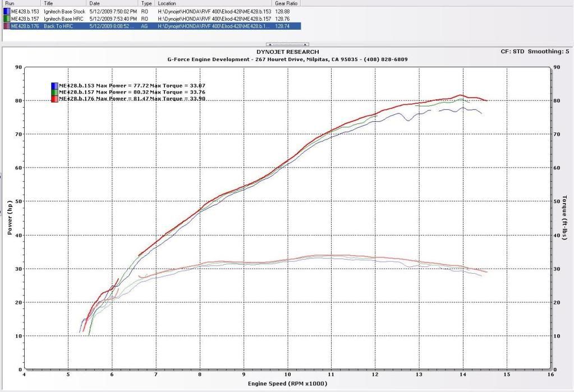The height and width of the screenshot is (392, 574).
Task: Sort by the Title column header
Action: point(64,3)
